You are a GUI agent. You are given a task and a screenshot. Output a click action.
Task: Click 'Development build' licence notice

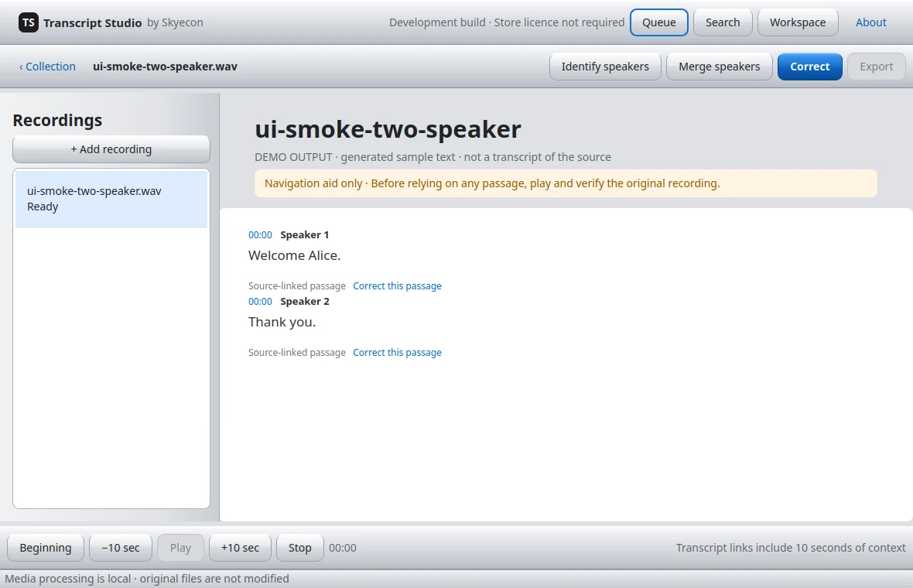tap(507, 22)
